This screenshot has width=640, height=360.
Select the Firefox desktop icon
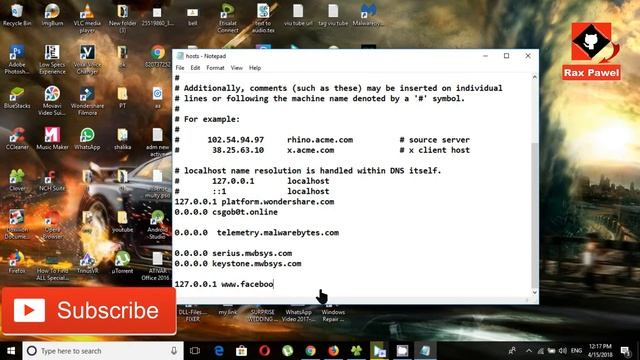pos(17,262)
